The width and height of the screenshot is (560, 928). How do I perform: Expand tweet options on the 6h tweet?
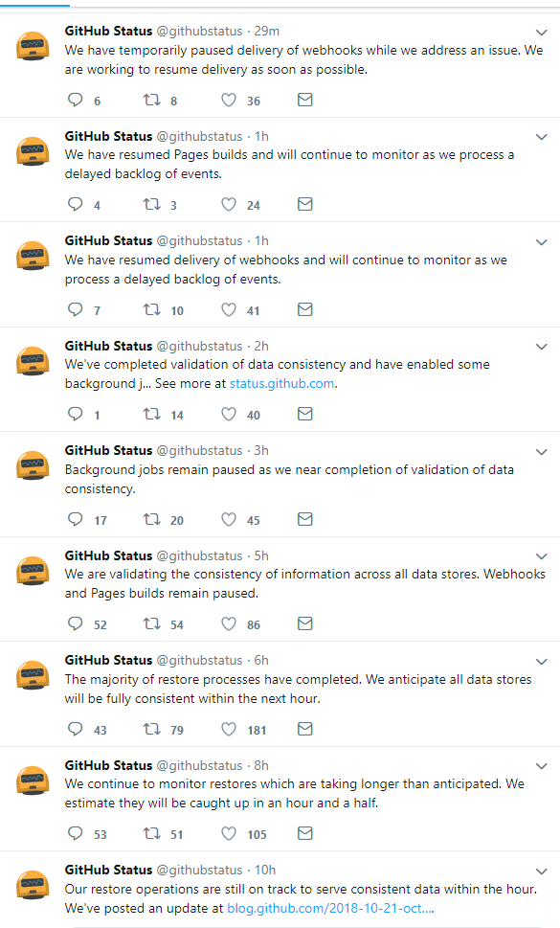(541, 661)
